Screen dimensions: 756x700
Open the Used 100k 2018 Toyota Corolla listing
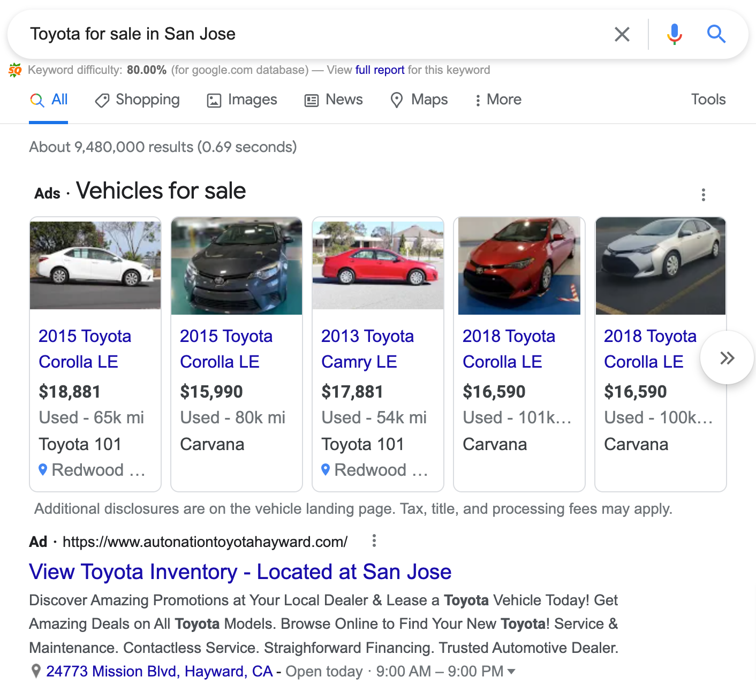[x=651, y=349]
